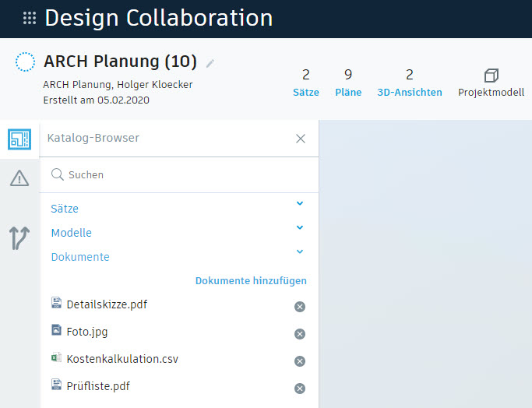Open the Kostenkalkulation.csv document
532x408 pixels.
(x=122, y=359)
